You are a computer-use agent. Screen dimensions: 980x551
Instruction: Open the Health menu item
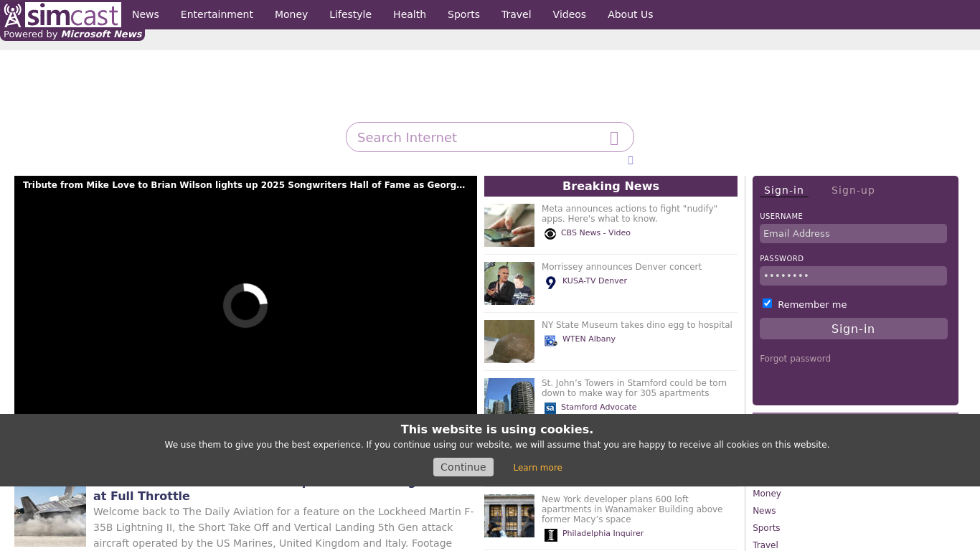pos(410,14)
